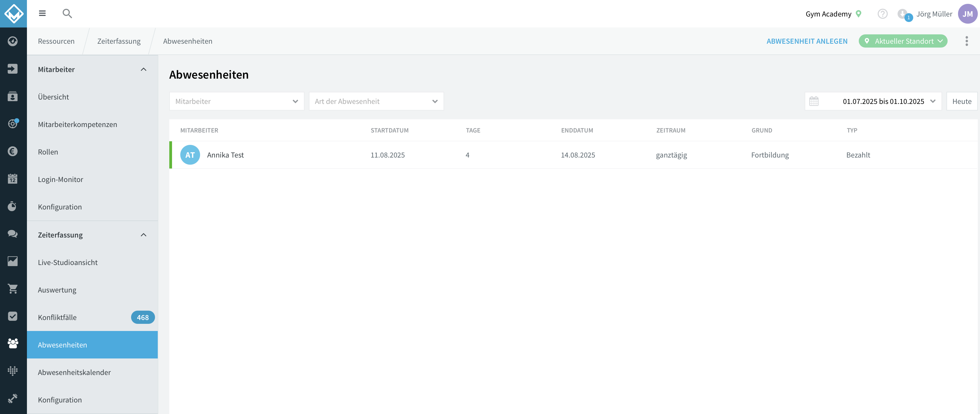Open the calendar sidebar icon
Viewport: 980px width, 414px height.
point(13,179)
